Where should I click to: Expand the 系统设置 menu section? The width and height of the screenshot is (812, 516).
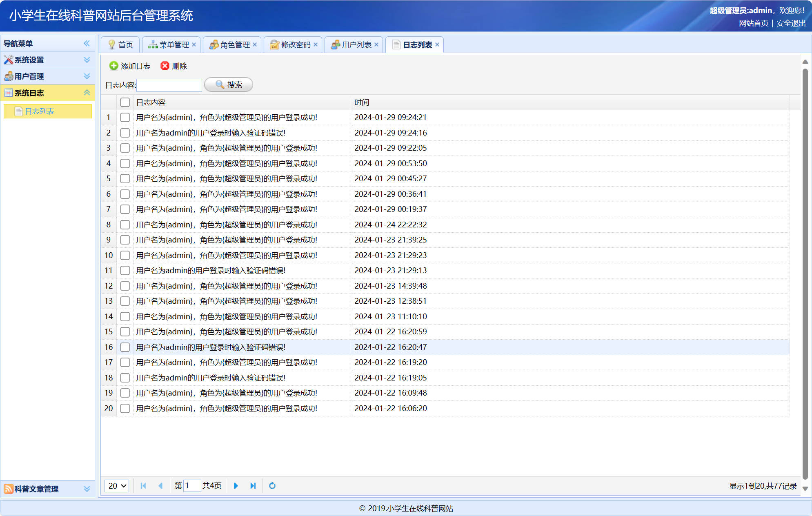87,60
